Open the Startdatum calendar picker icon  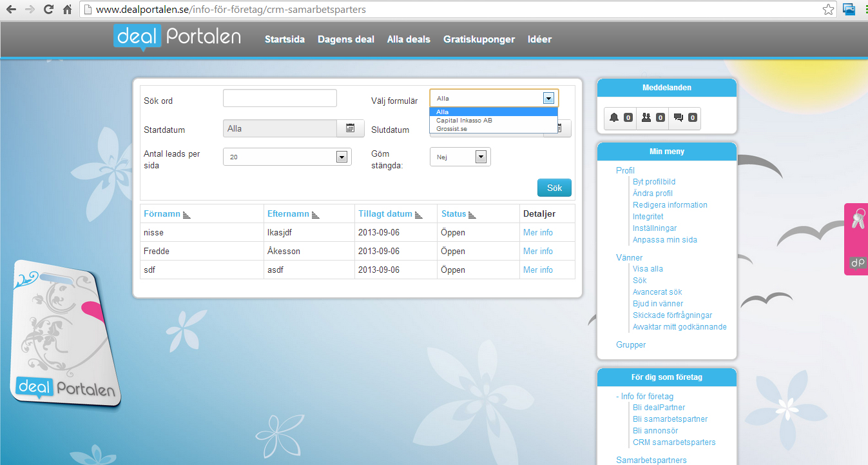[x=350, y=128]
